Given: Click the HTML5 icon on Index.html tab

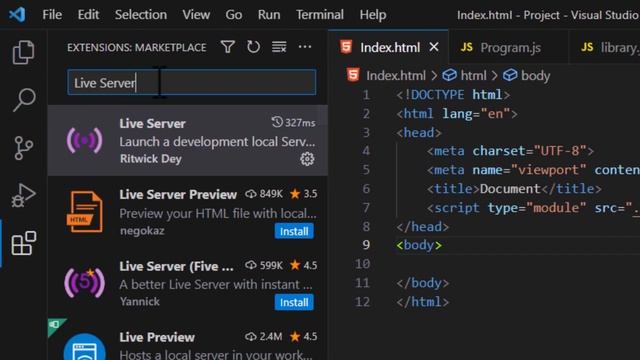Looking at the screenshot, I should 346,47.
